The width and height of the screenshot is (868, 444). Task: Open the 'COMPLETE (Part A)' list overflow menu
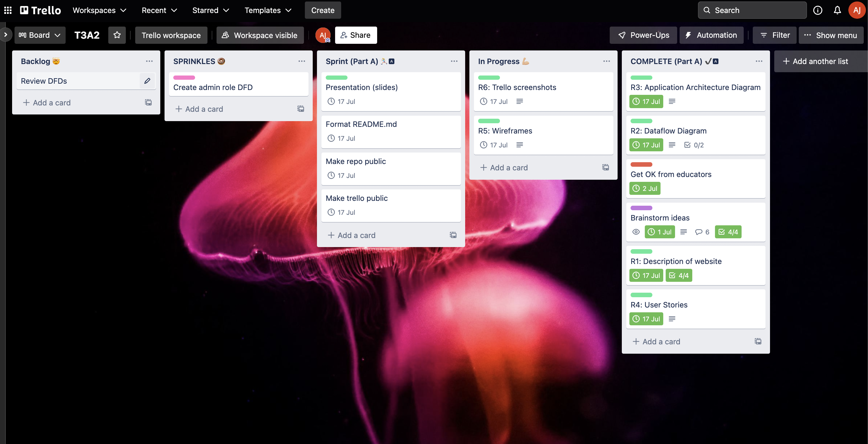pyautogui.click(x=759, y=61)
